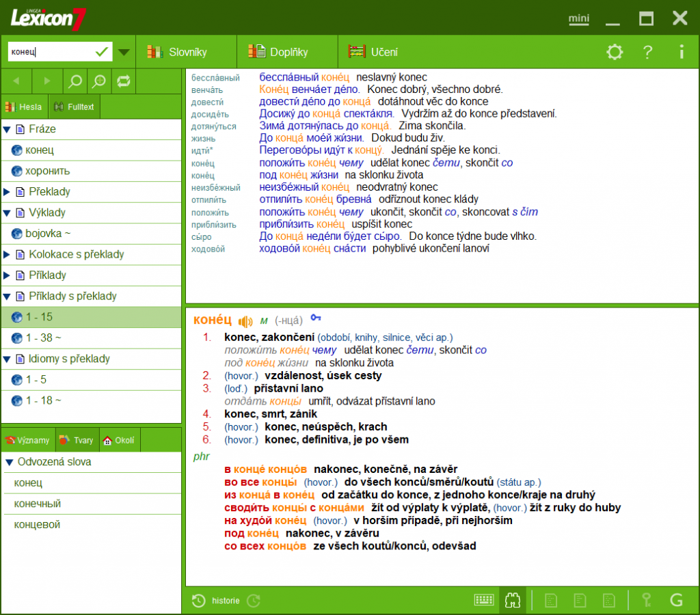Click the magnifier search icon in toolbar
Screen dimensions: 700x615
point(75,81)
